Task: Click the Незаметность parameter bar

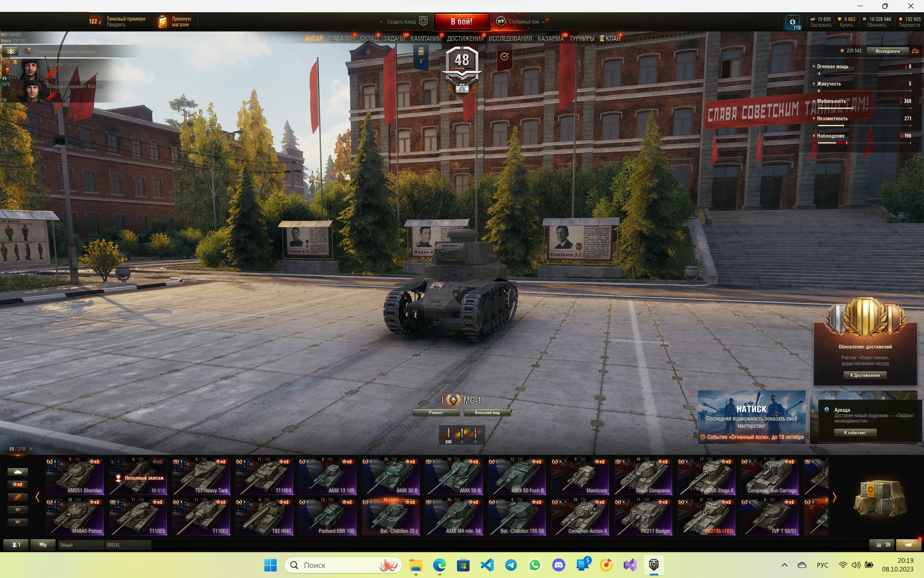Action: point(864,125)
